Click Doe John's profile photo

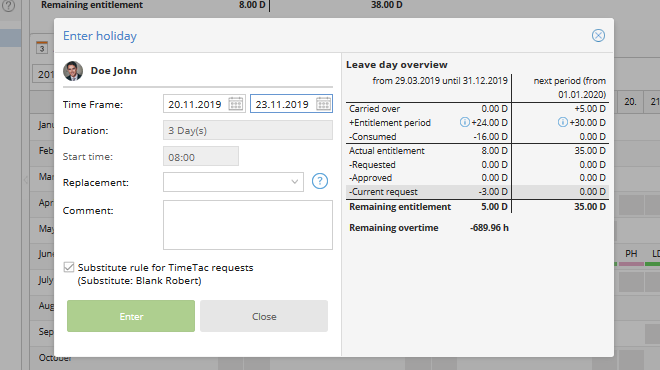pyautogui.click(x=73, y=71)
